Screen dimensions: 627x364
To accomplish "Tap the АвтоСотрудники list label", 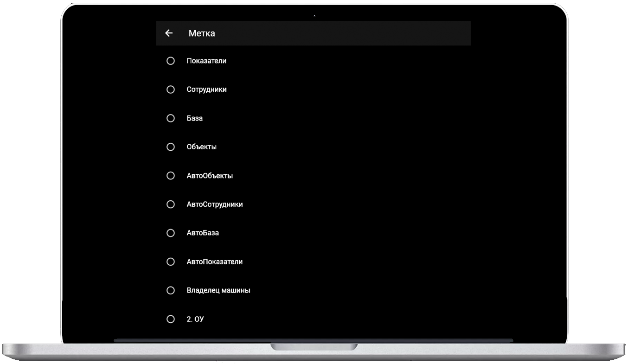I will (x=214, y=204).
